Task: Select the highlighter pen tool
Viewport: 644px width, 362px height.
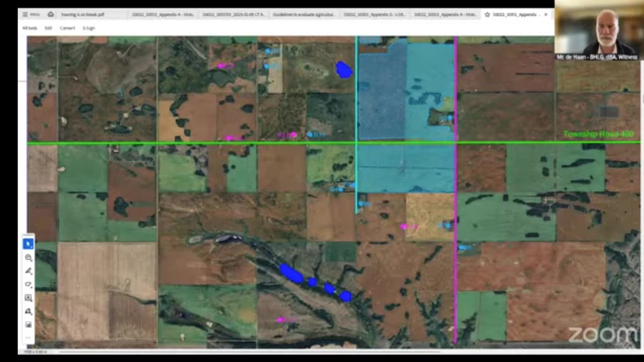Action: click(x=28, y=271)
